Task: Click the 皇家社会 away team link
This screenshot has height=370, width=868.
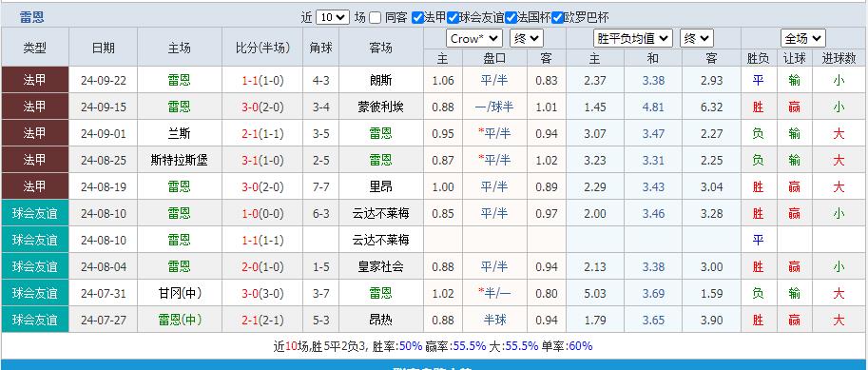Action: [381, 266]
